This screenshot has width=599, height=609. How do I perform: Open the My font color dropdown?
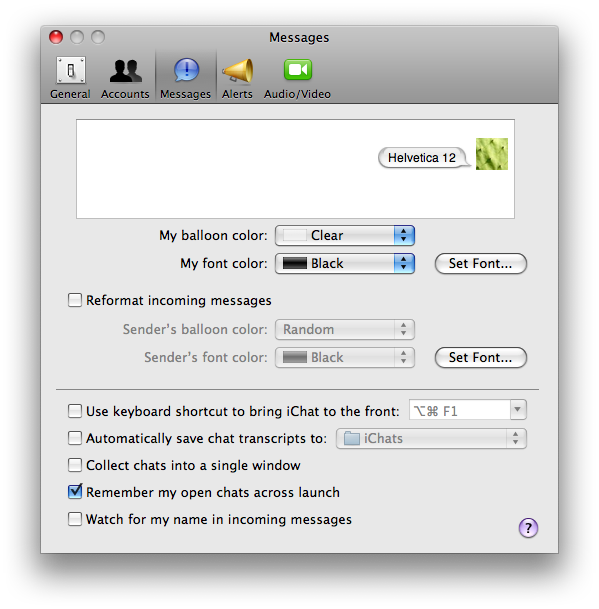[345, 263]
